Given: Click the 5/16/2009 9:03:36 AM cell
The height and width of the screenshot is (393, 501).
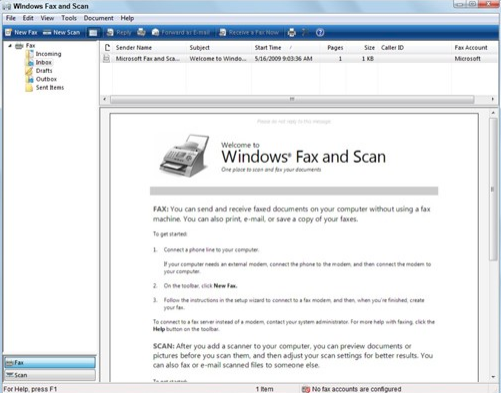Looking at the screenshot, I should tap(283, 59).
